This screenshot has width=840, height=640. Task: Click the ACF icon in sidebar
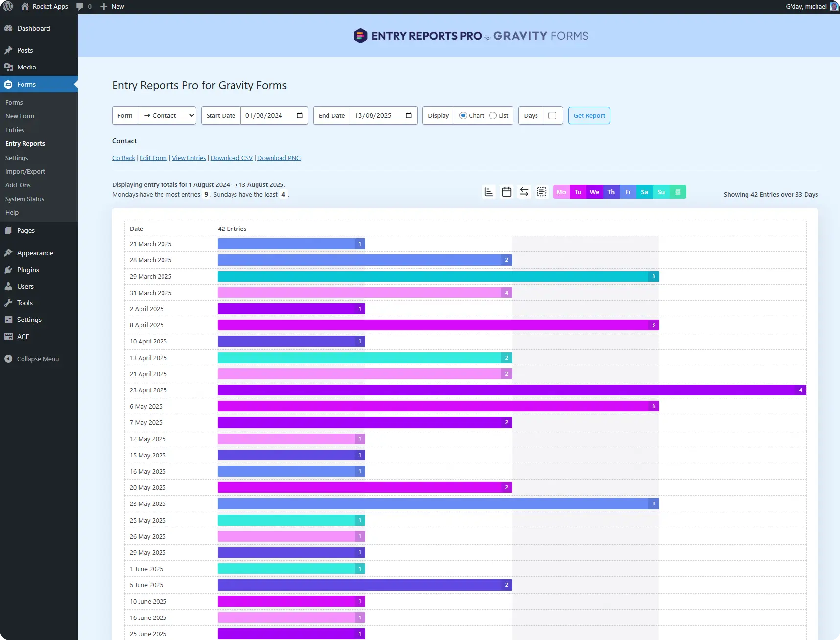8,337
